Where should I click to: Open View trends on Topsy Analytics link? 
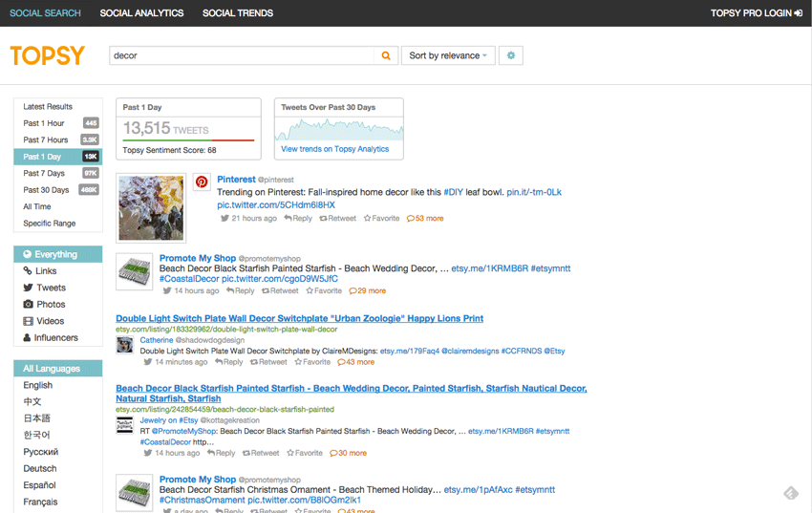(334, 149)
